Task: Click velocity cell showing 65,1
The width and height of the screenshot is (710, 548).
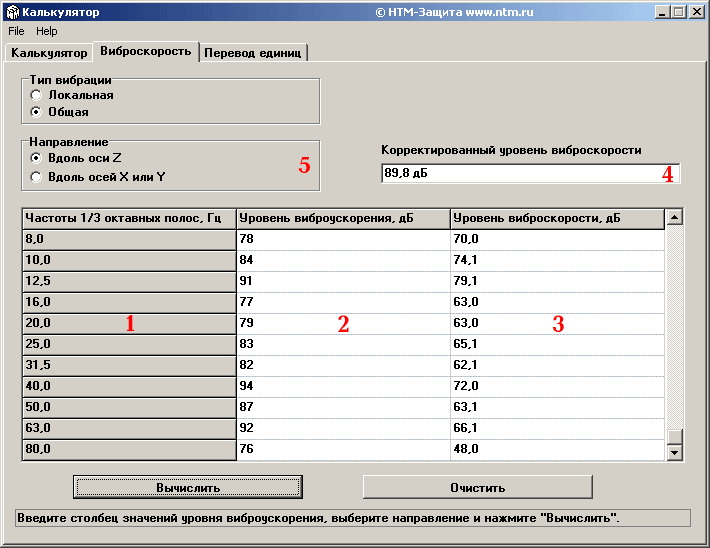Action: [x=557, y=345]
